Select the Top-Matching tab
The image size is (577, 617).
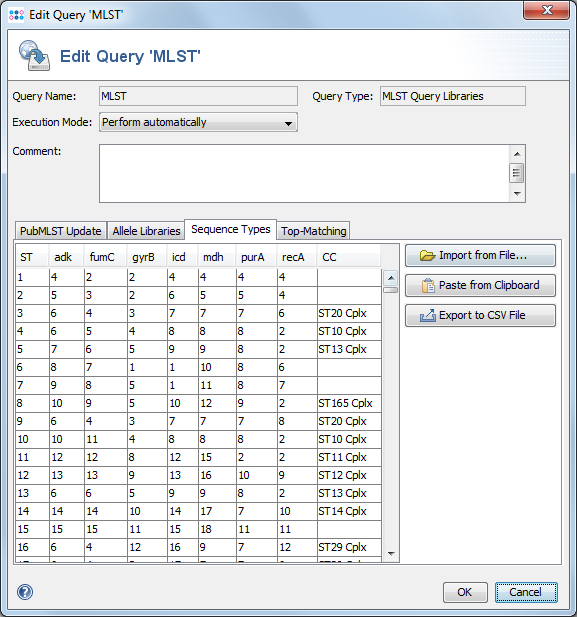[x=313, y=231]
